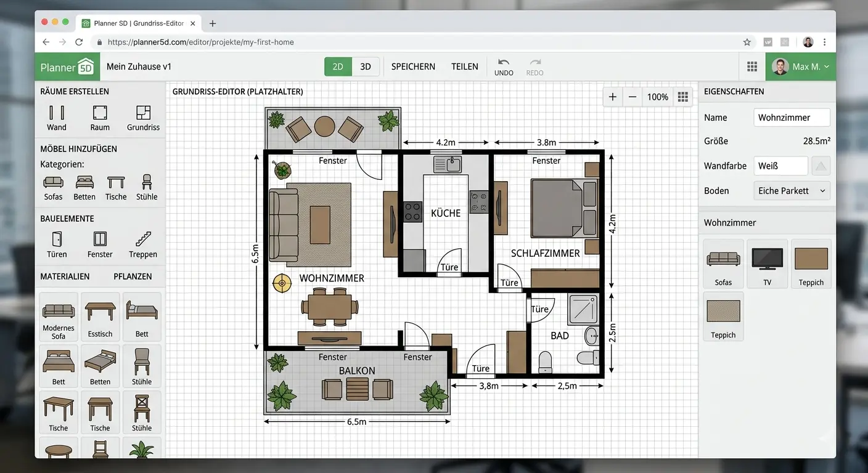Toggle the canvas grid display
868x473 pixels.
[682, 97]
